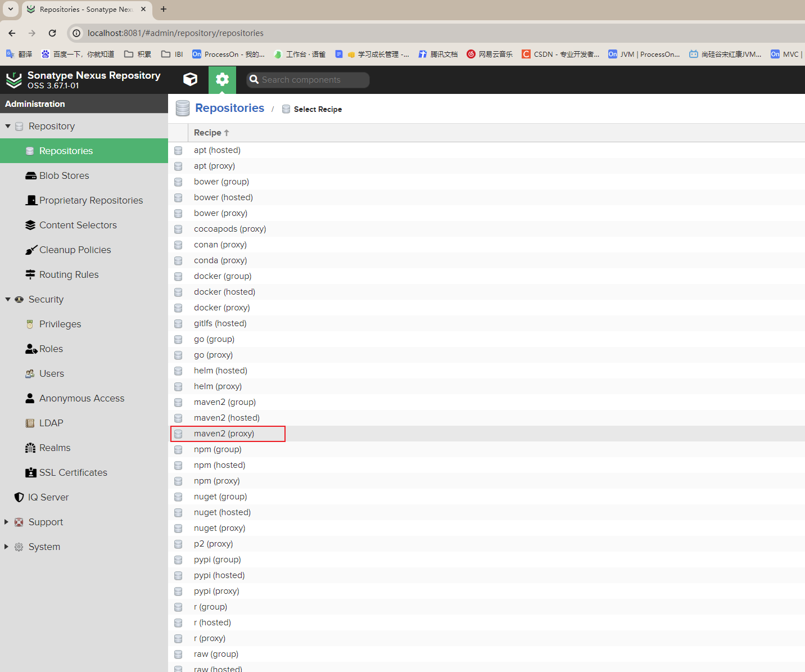
Task: Click the Administration gear icon
Action: click(x=222, y=79)
